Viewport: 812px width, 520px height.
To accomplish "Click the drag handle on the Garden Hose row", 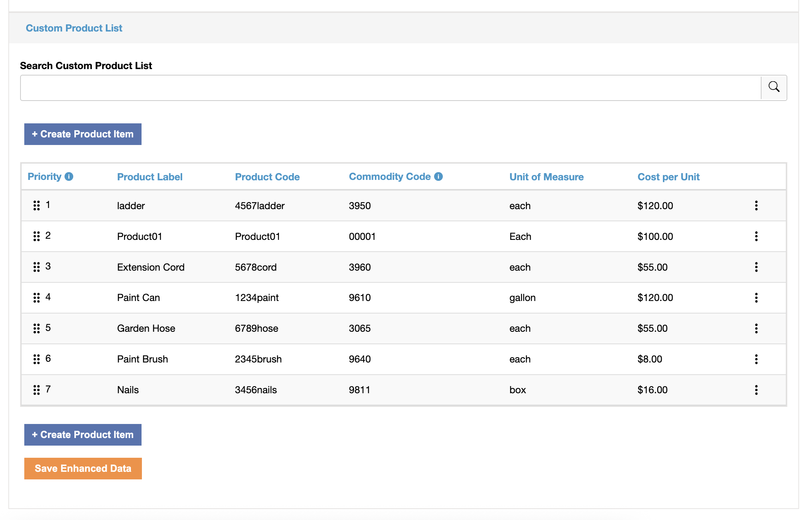I will point(36,328).
